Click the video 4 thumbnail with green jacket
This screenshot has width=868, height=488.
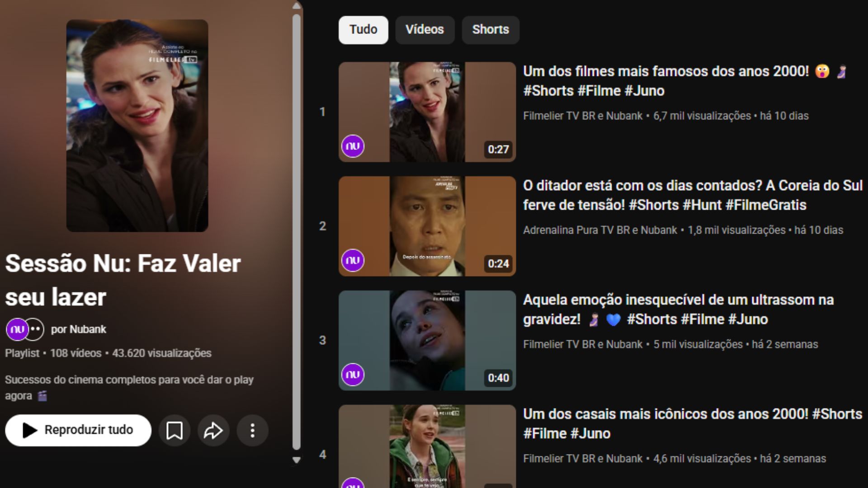(427, 446)
